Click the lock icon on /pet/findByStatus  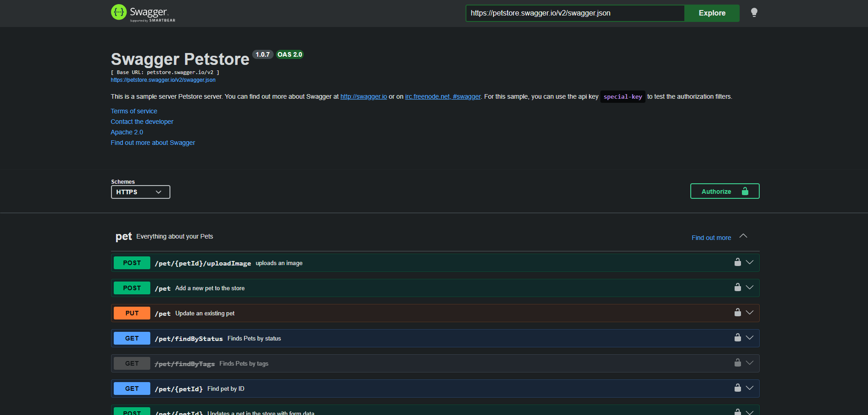pyautogui.click(x=737, y=337)
